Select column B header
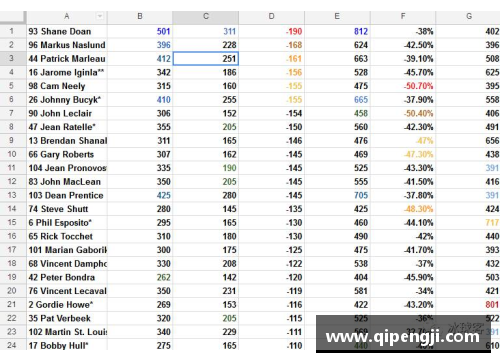The height and width of the screenshot is (362, 500). (x=140, y=17)
